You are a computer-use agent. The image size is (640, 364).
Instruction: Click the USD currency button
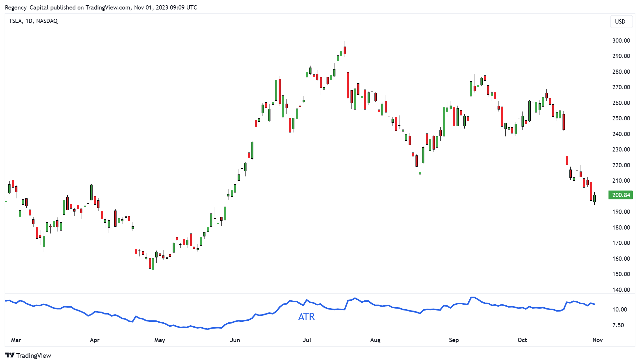pos(621,22)
